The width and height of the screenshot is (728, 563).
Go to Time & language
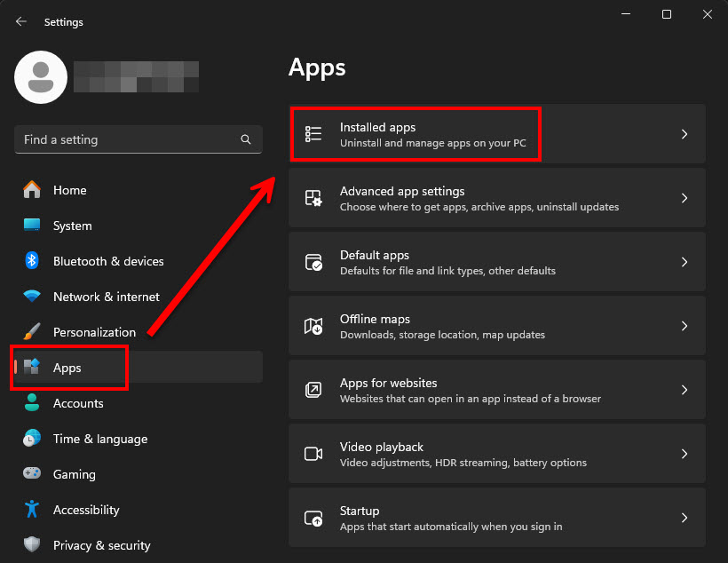tap(138, 439)
